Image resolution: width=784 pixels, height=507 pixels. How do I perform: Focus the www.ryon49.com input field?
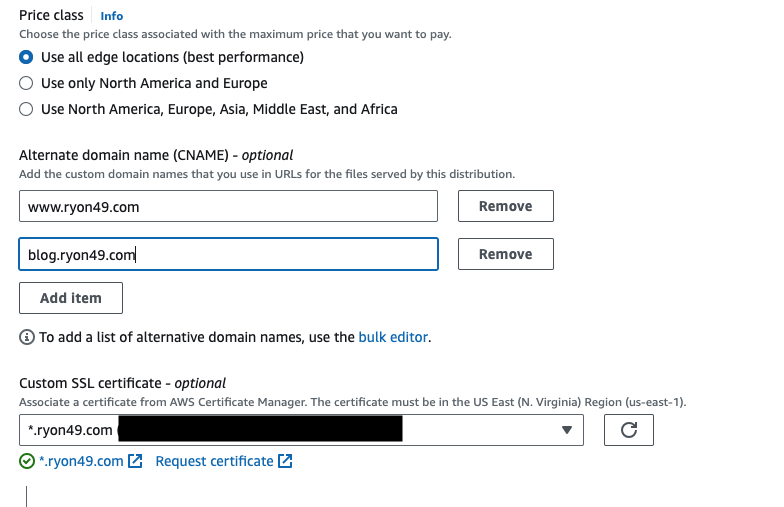228,206
